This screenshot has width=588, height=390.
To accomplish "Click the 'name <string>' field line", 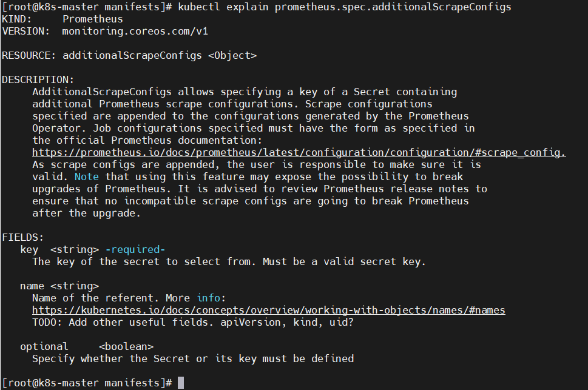I will click(59, 286).
